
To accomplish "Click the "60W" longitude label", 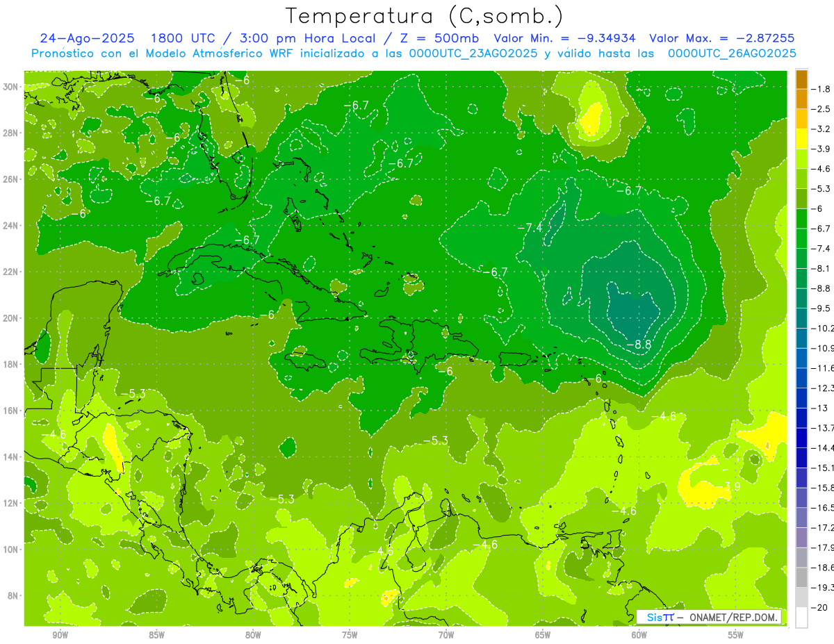I will 639,635.
